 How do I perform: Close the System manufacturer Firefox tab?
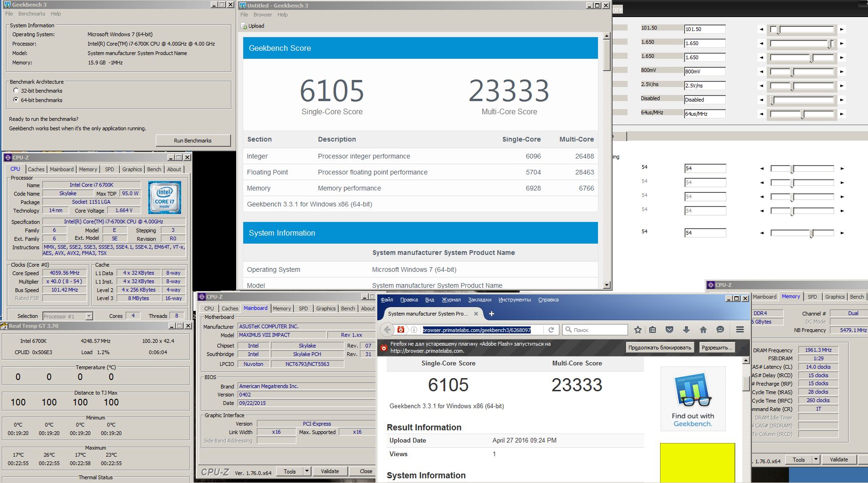pos(476,314)
